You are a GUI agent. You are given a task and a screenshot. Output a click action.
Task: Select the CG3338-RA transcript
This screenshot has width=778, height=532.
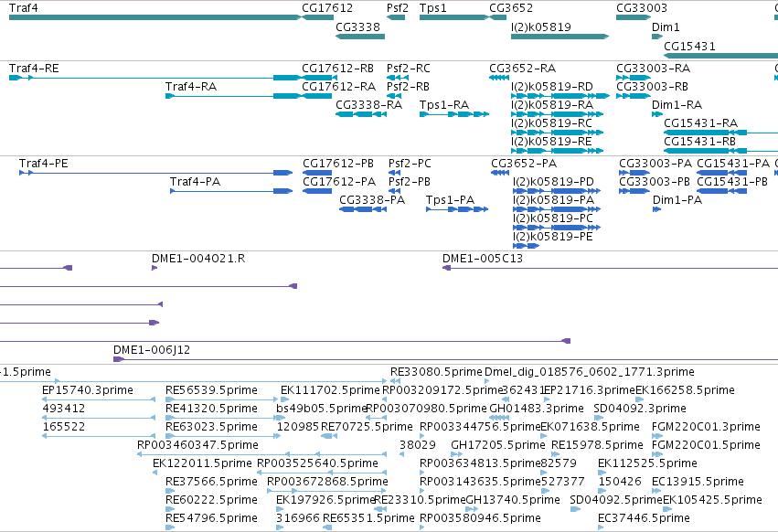pos(361,114)
